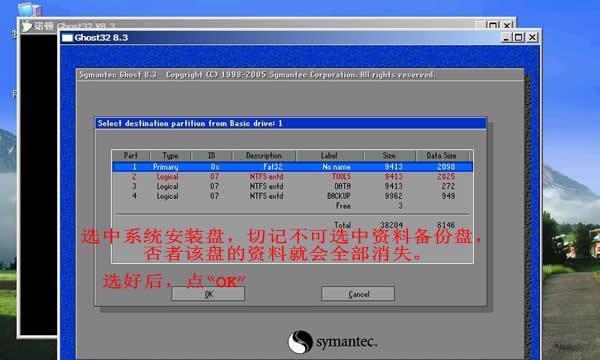Click the Label column header
Screen dimensions: 600x360
click(x=329, y=155)
